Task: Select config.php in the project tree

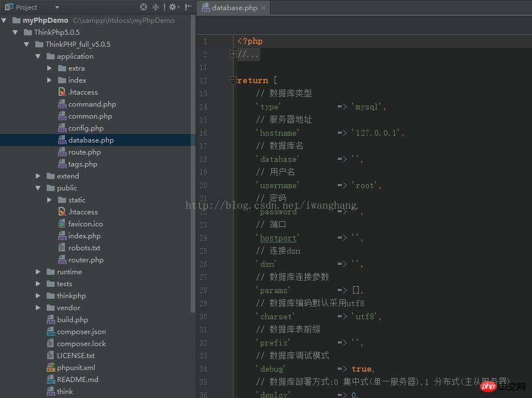Action: click(x=86, y=128)
